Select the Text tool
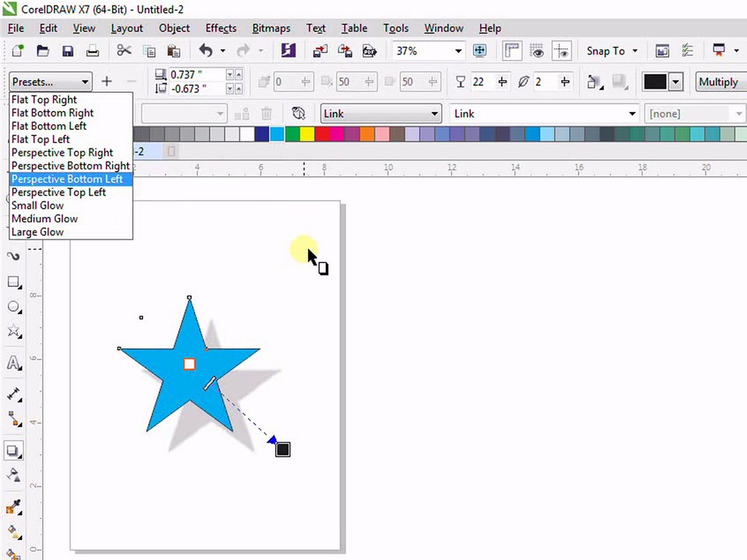This screenshot has height=560, width=747. [x=13, y=363]
